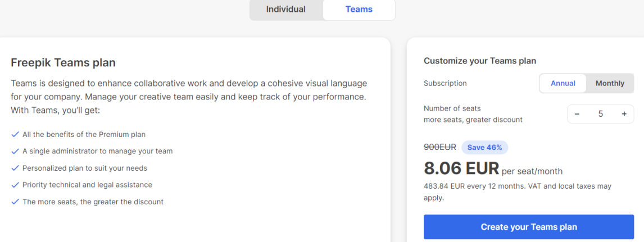Click the crossed-out 900EUR original price
This screenshot has width=644, height=242.
coord(439,147)
